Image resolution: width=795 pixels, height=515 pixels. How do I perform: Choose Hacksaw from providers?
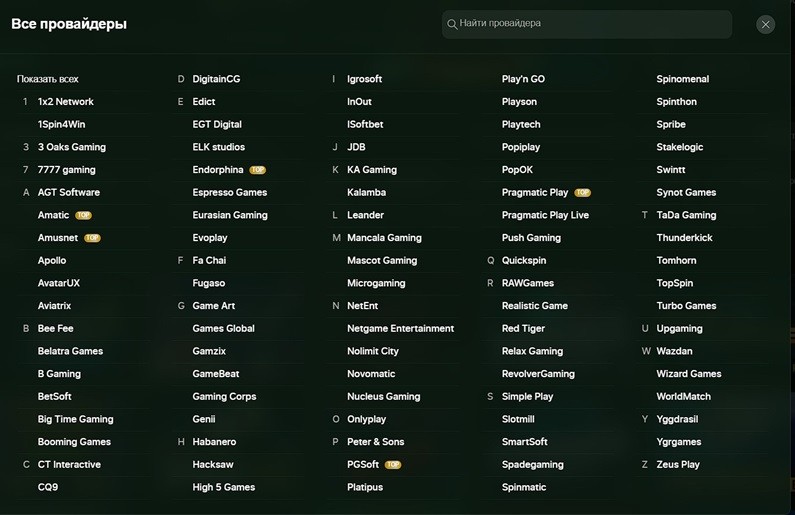pyautogui.click(x=213, y=465)
